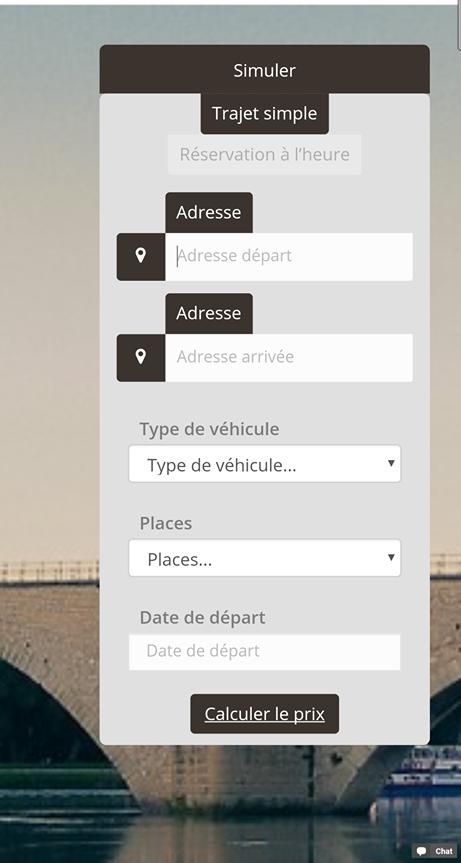
Task: Click the Calculer le prix button
Action: point(265,714)
